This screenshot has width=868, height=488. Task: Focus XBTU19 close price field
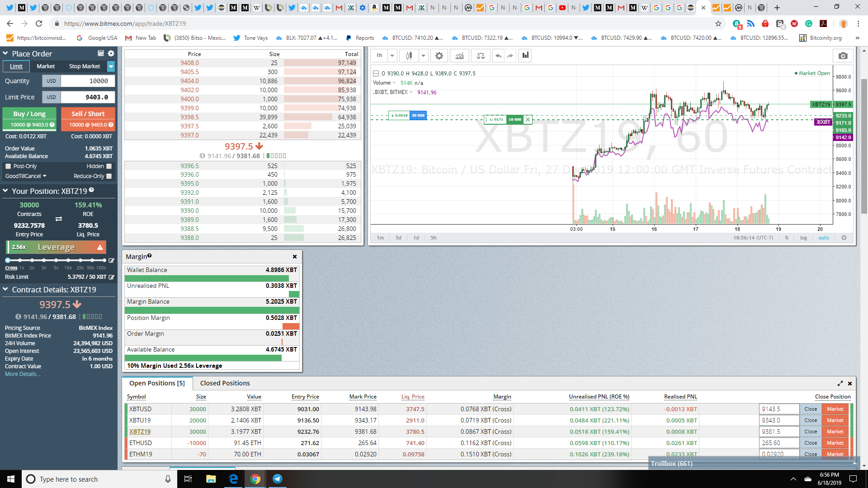(779, 420)
